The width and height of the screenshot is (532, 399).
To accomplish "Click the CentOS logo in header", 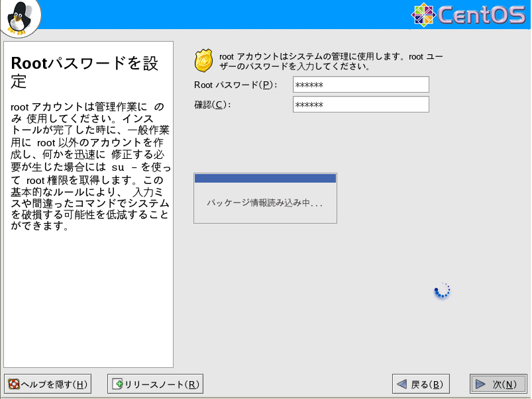I will point(468,15).
